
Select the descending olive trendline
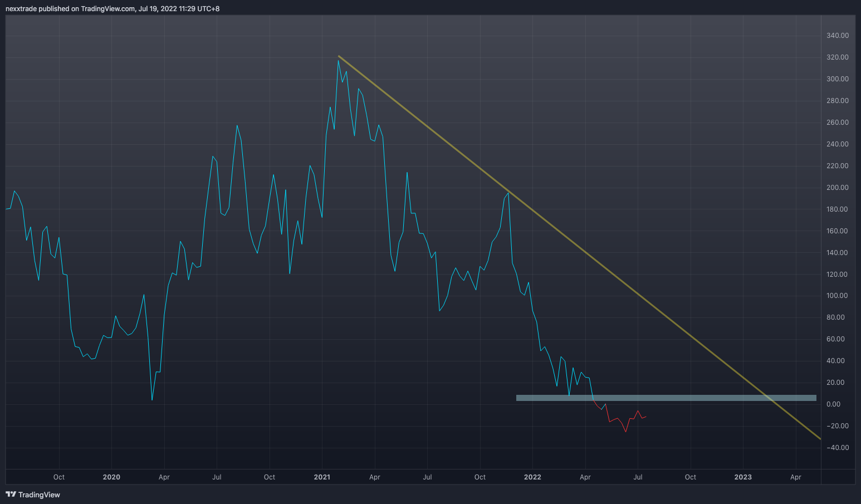click(x=579, y=247)
